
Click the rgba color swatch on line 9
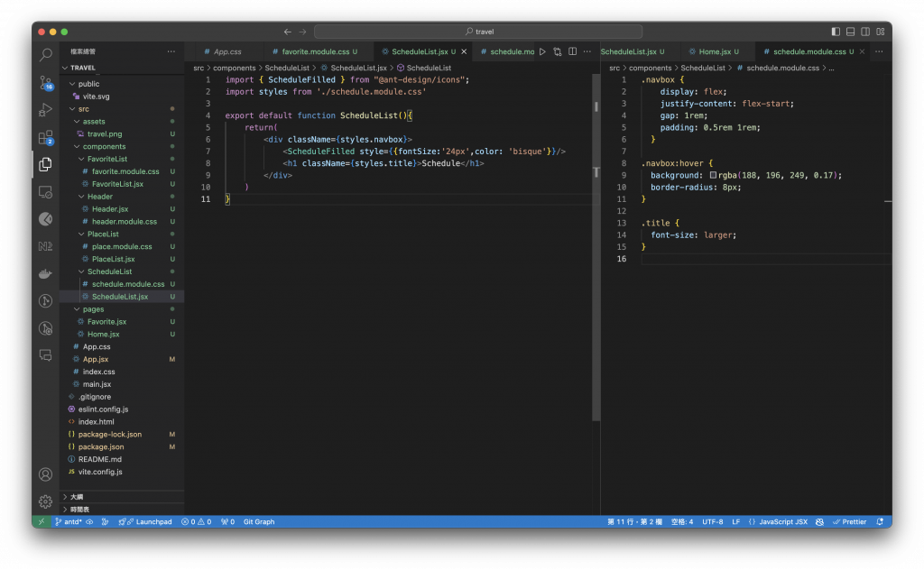(x=713, y=176)
